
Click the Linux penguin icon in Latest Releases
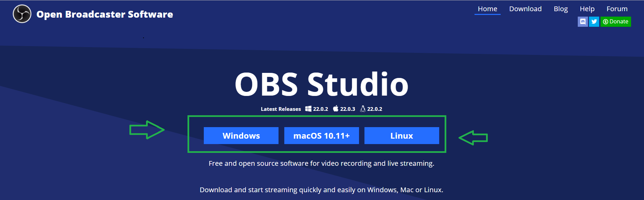(363, 109)
